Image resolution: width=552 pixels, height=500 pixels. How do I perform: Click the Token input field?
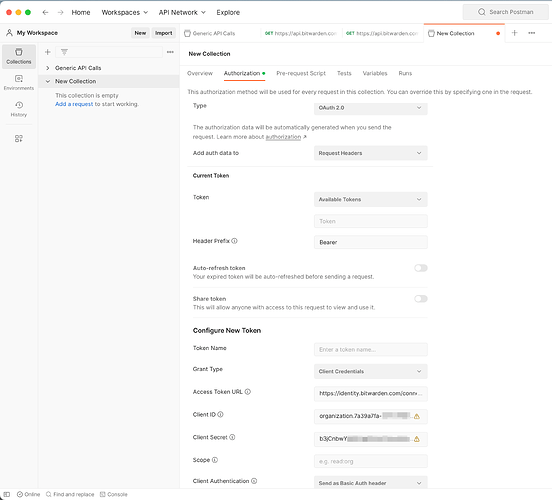[x=371, y=221]
